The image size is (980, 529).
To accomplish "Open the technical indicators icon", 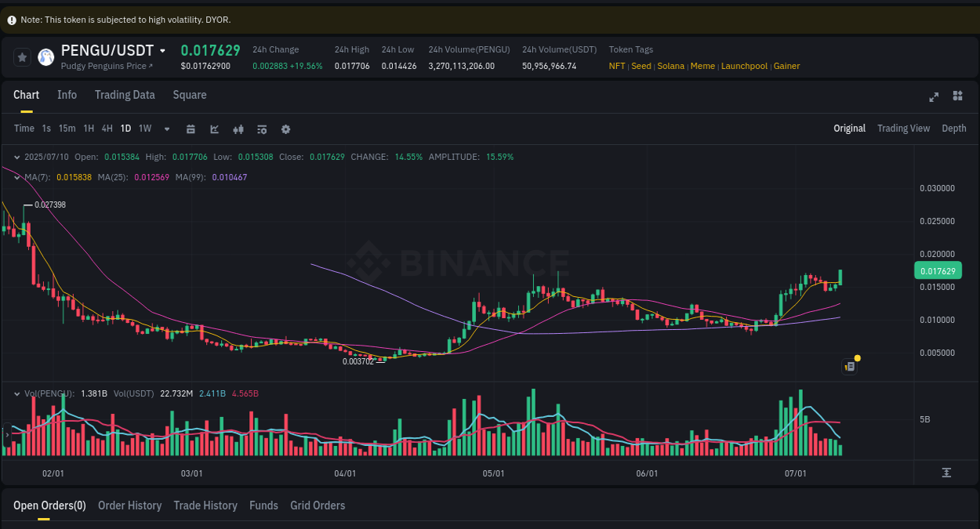I will 261,129.
